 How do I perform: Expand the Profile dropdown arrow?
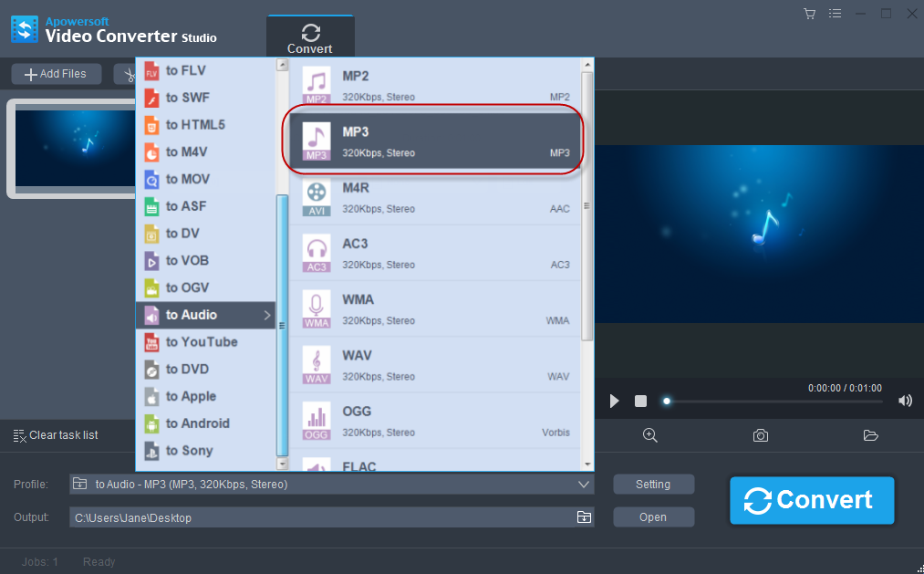pos(584,485)
